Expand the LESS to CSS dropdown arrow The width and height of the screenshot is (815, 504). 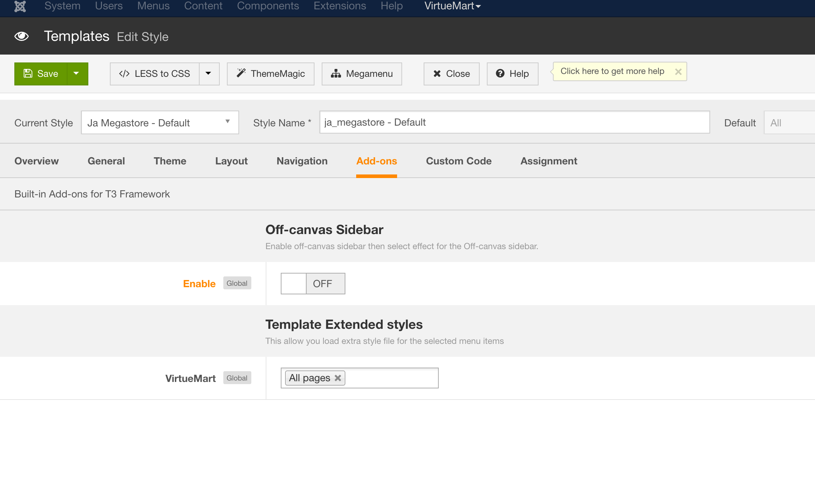(209, 74)
